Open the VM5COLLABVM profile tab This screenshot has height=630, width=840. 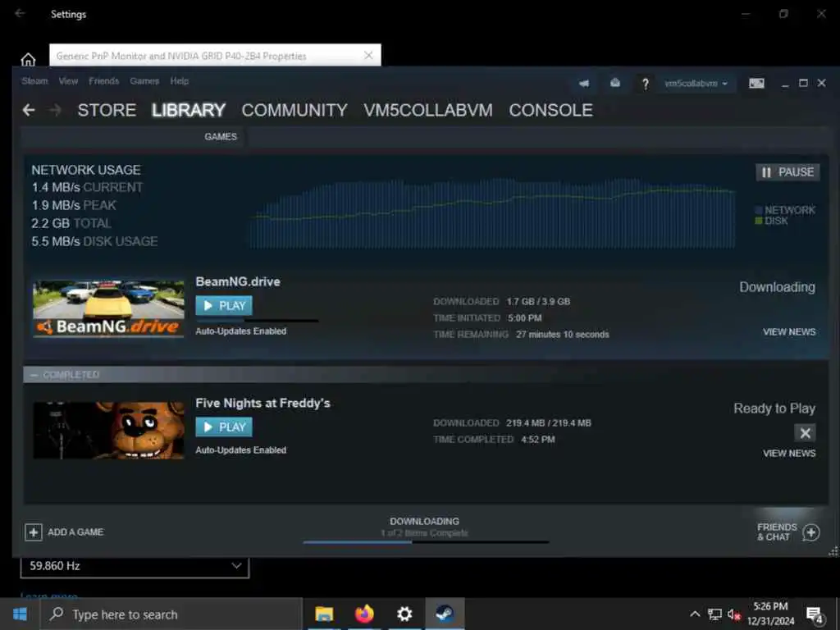[428, 111]
